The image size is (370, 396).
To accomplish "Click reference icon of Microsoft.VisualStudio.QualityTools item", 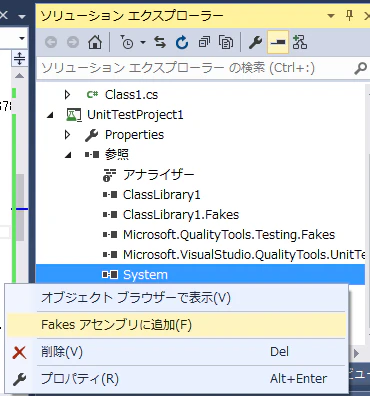I will tap(110, 255).
